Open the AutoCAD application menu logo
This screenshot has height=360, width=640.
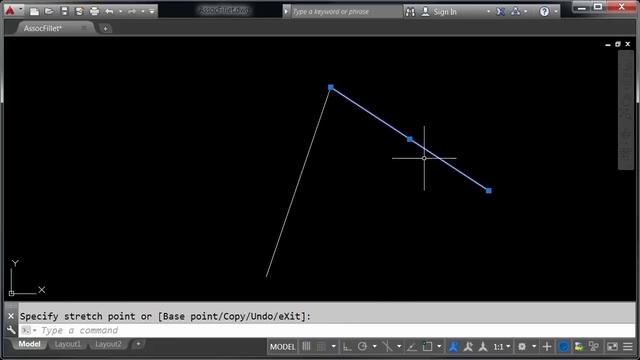(10, 11)
